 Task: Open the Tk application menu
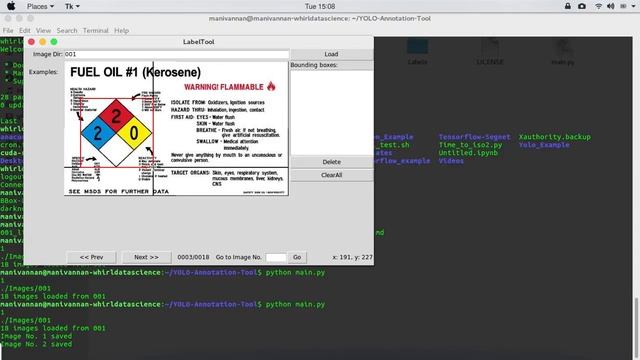point(72,7)
